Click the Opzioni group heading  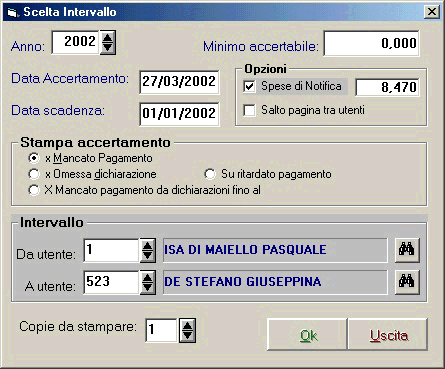265,69
